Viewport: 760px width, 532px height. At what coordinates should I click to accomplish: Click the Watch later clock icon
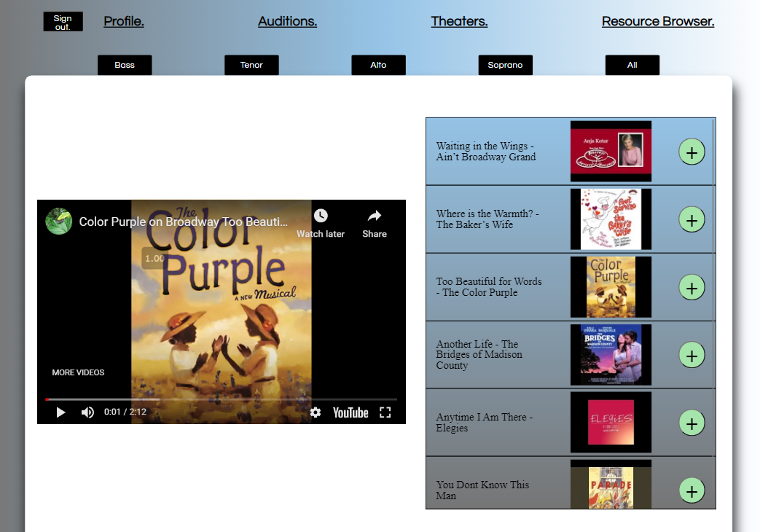click(x=321, y=216)
